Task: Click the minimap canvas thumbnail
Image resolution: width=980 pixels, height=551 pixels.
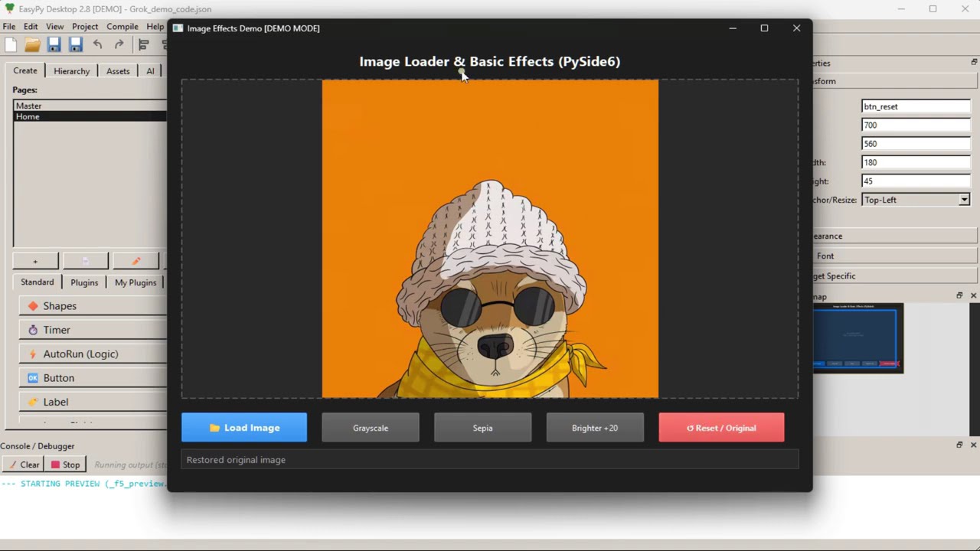Action: pyautogui.click(x=857, y=338)
